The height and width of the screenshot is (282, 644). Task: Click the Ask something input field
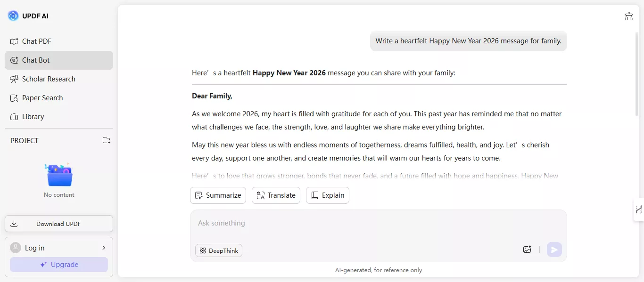tap(358, 223)
